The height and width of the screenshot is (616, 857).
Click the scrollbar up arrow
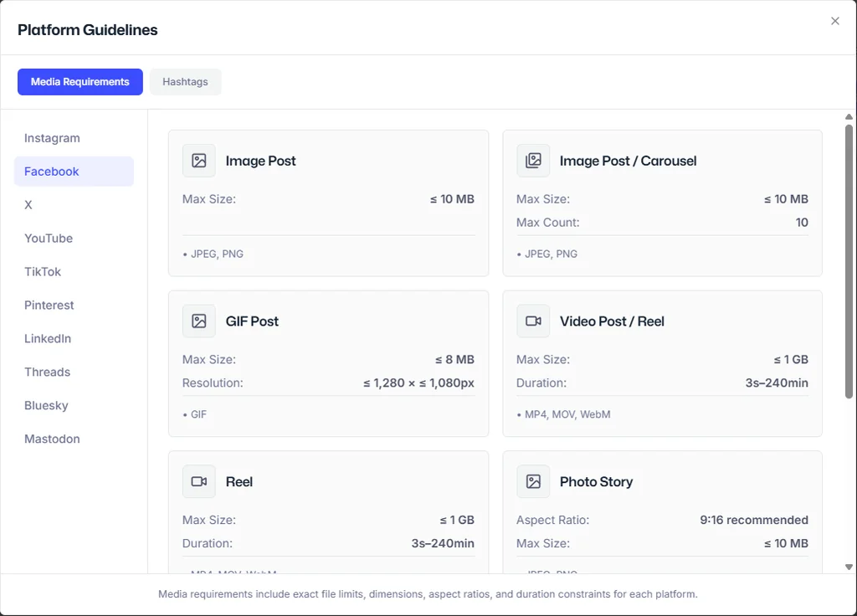(x=849, y=116)
